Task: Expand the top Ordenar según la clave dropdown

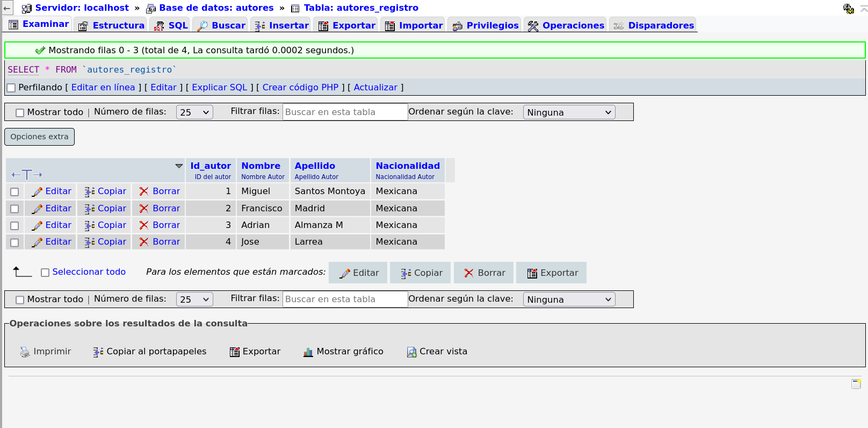Action: 569,112
